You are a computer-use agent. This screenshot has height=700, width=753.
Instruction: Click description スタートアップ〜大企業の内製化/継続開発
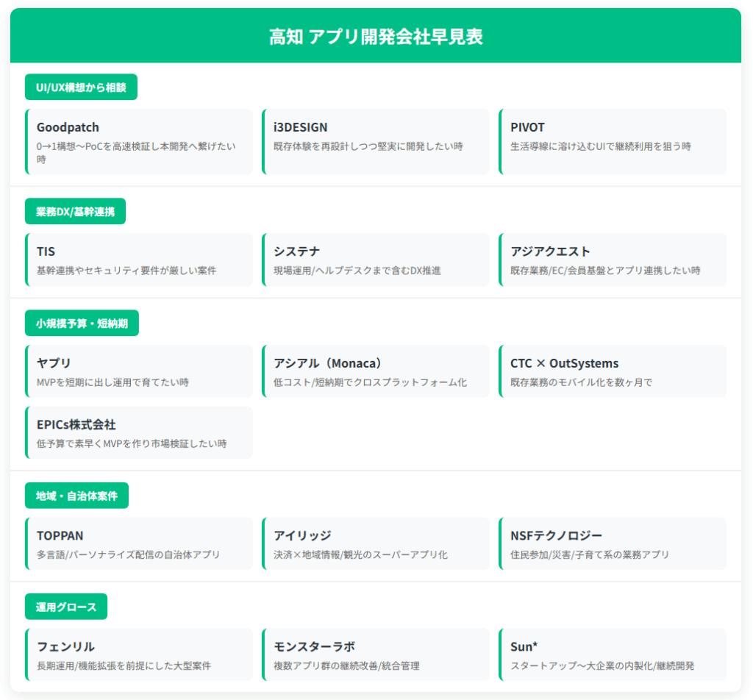pyautogui.click(x=602, y=666)
